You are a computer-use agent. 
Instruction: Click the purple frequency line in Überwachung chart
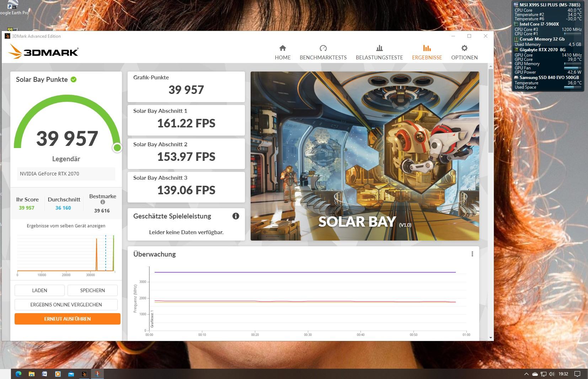pos(305,272)
